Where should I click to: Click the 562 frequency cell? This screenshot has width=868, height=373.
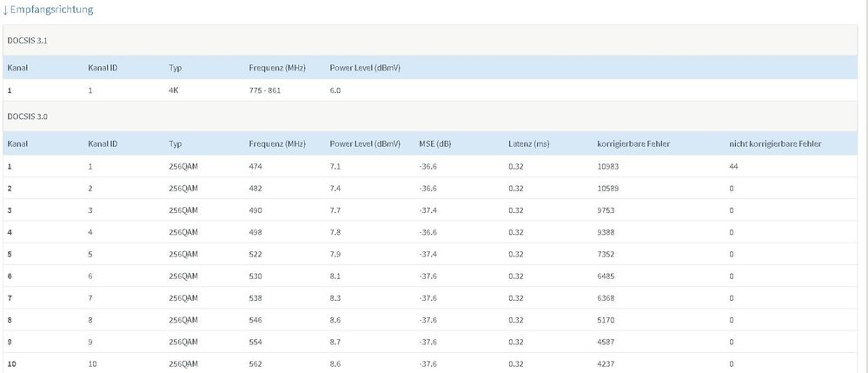point(255,364)
